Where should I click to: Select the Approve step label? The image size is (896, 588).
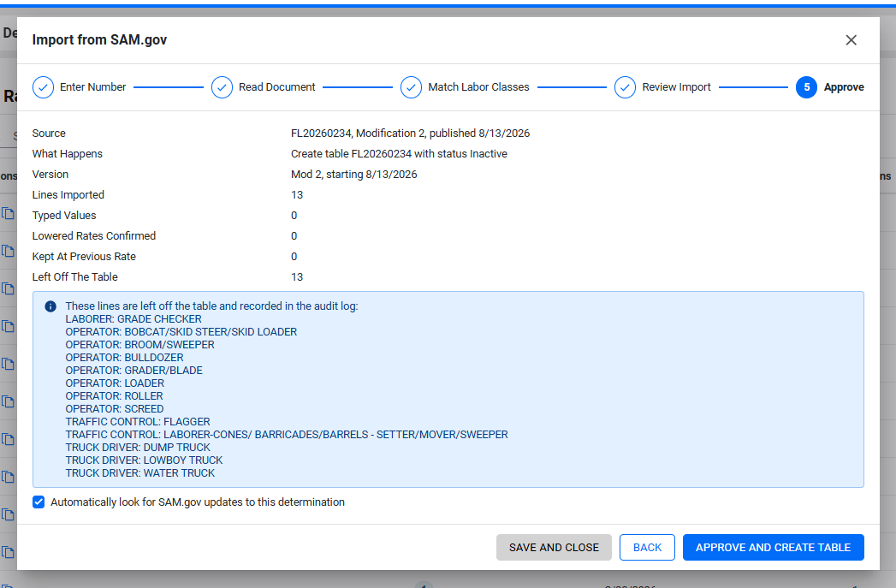pos(844,86)
